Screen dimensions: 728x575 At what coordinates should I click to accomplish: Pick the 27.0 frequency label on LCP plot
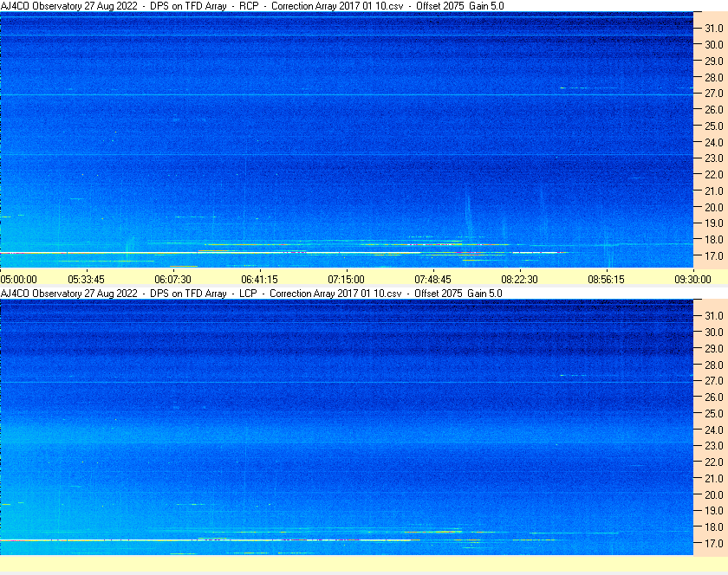[x=714, y=380]
